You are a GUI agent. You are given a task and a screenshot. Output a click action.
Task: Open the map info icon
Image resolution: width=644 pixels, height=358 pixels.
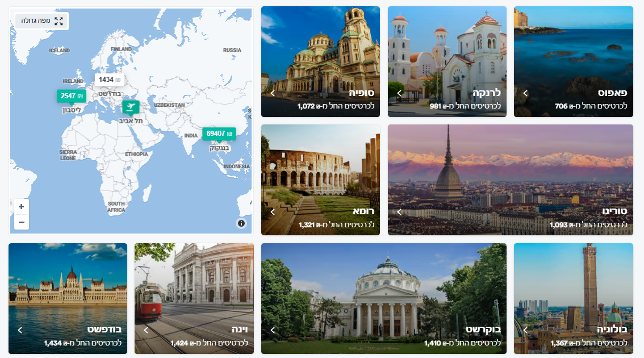241,223
